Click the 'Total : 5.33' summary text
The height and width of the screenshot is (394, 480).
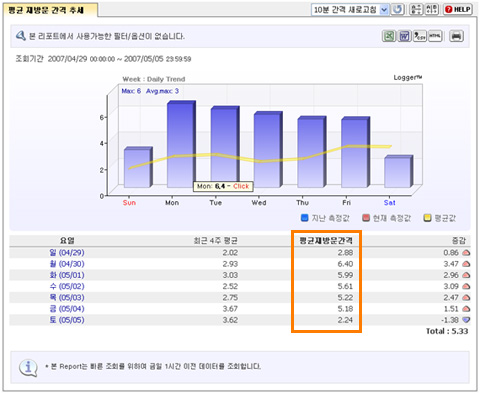click(x=447, y=331)
